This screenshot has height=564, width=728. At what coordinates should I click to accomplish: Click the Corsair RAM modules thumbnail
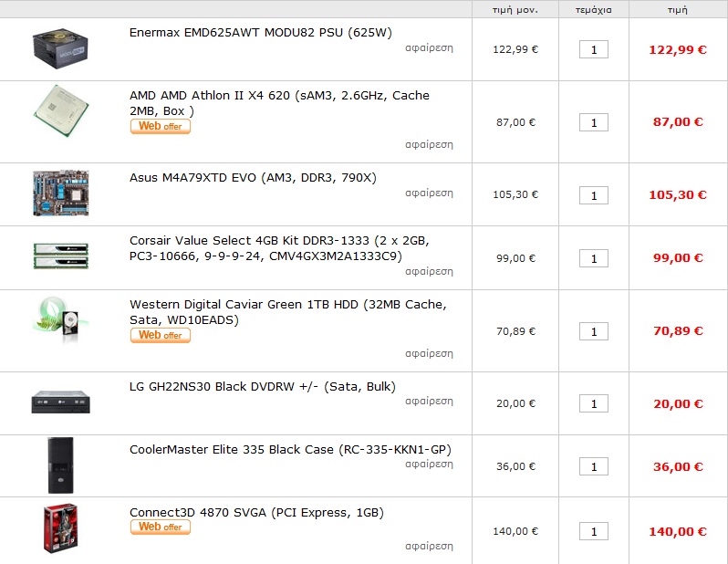61,256
